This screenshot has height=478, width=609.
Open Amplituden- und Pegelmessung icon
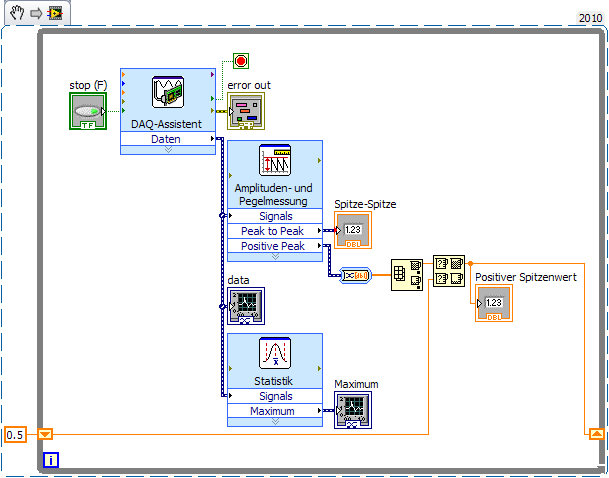click(275, 160)
